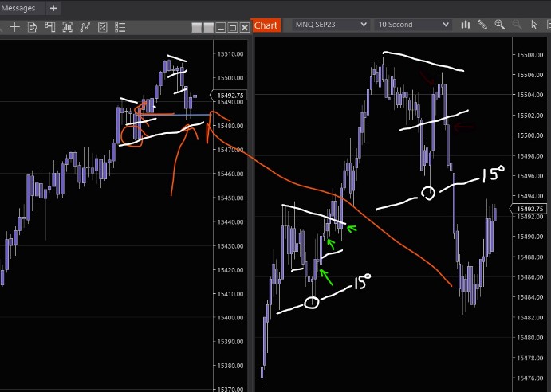This screenshot has height=392, width=551.
Task: Click the 15506.00 label on right price axis
Action: pos(529,75)
